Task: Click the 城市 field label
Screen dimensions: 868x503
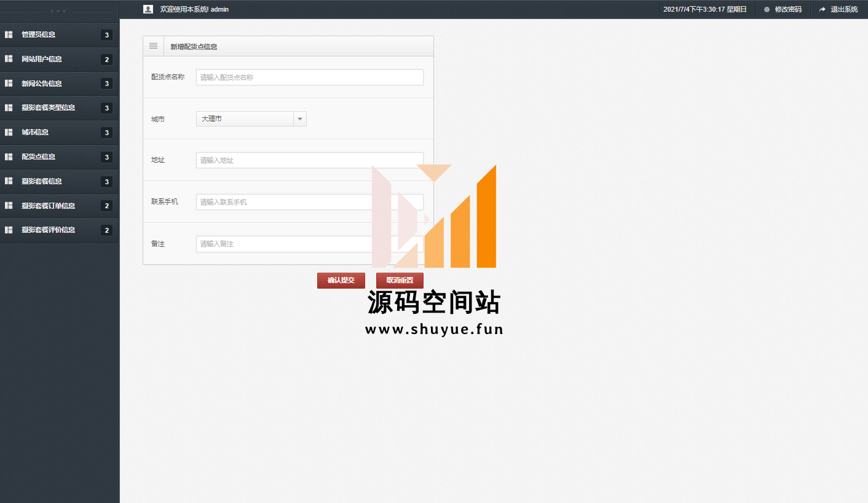Action: [158, 119]
